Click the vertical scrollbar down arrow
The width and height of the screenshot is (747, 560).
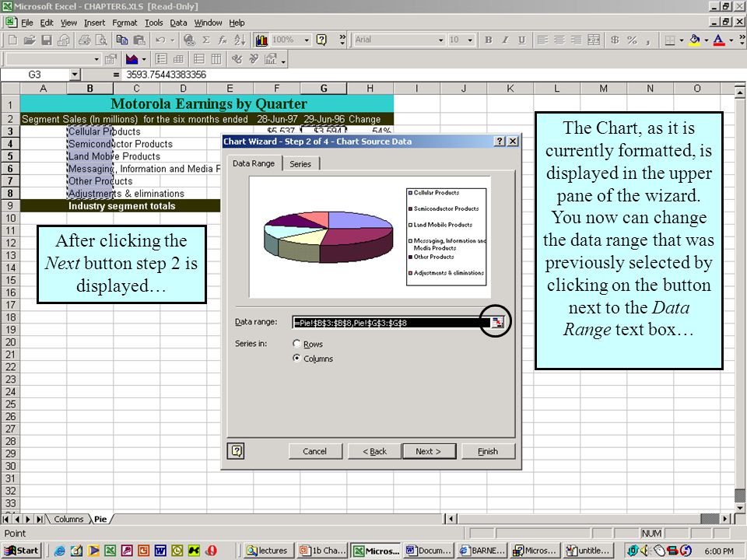(740, 509)
